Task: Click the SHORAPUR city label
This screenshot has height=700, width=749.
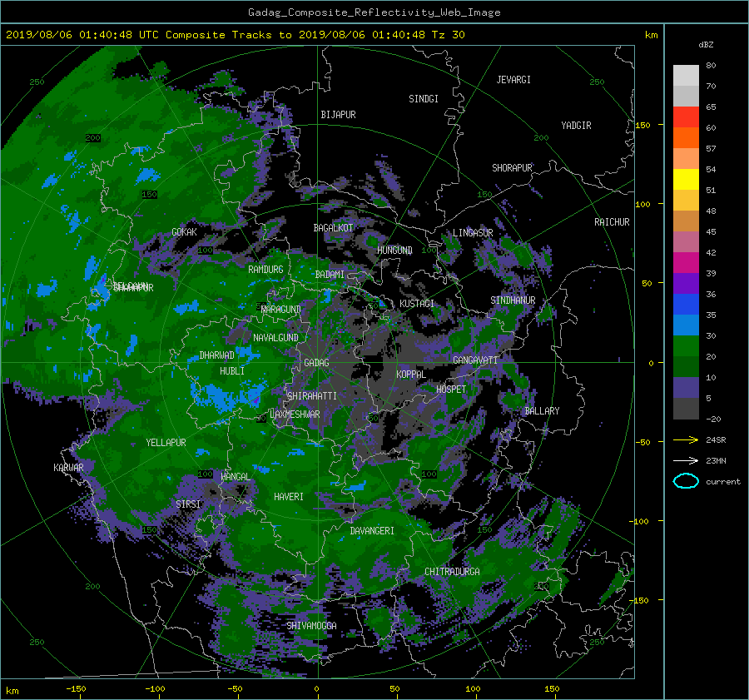Action: tap(512, 168)
